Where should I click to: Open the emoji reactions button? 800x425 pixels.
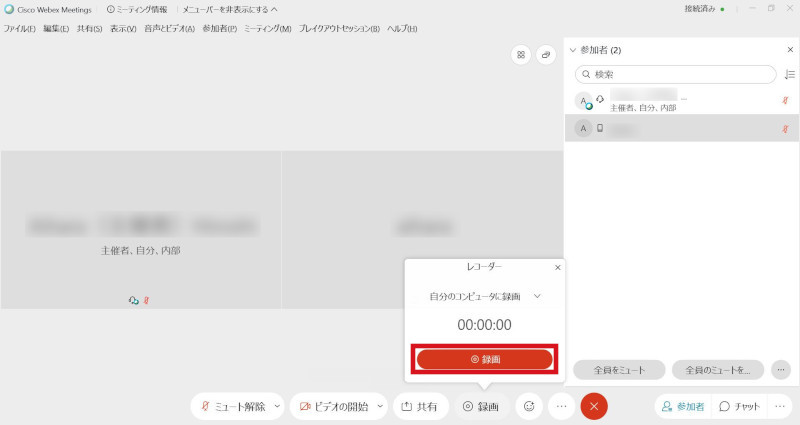(528, 406)
